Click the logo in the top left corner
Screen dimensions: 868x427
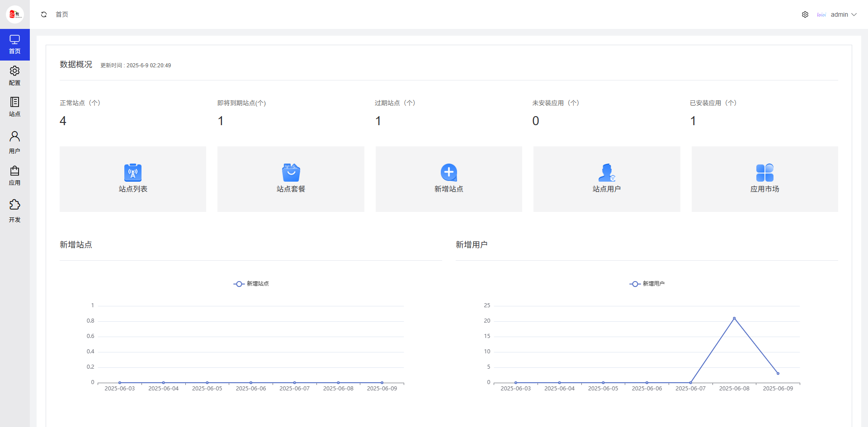(x=14, y=14)
